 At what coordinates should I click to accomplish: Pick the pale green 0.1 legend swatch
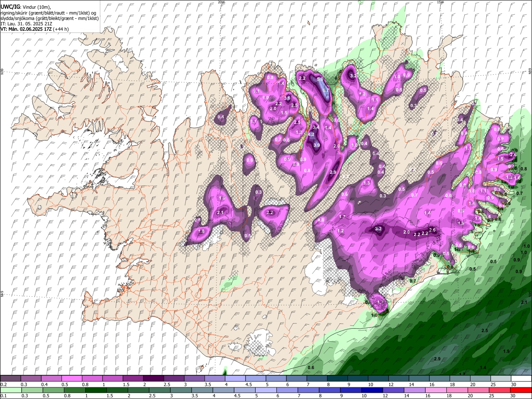click(x=10, y=390)
